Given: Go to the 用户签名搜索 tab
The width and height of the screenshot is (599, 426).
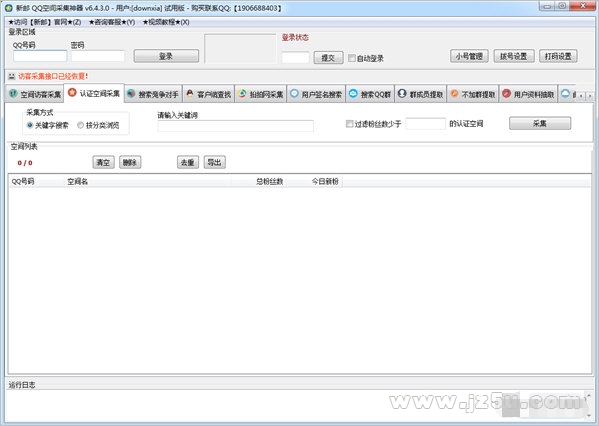Looking at the screenshot, I should tap(316, 94).
